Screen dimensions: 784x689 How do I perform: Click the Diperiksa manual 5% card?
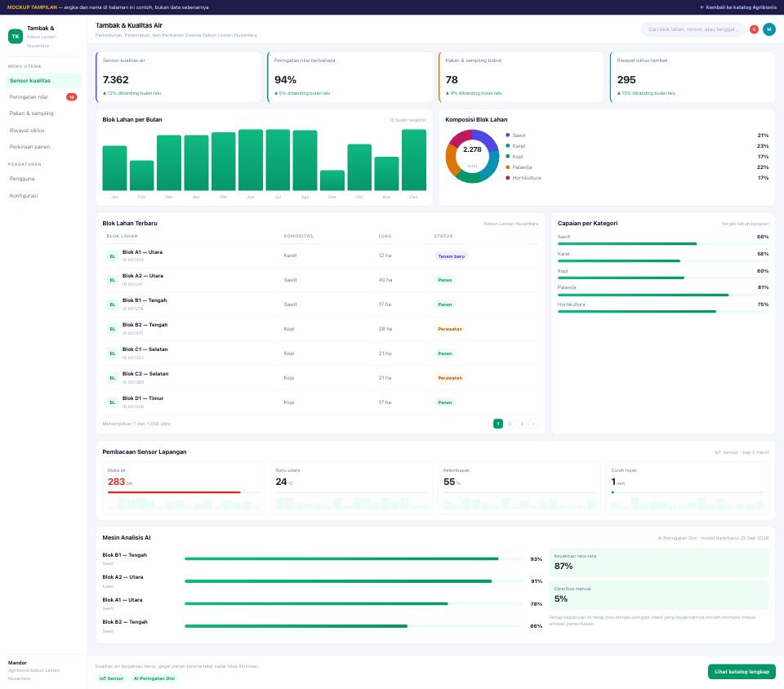(x=658, y=595)
